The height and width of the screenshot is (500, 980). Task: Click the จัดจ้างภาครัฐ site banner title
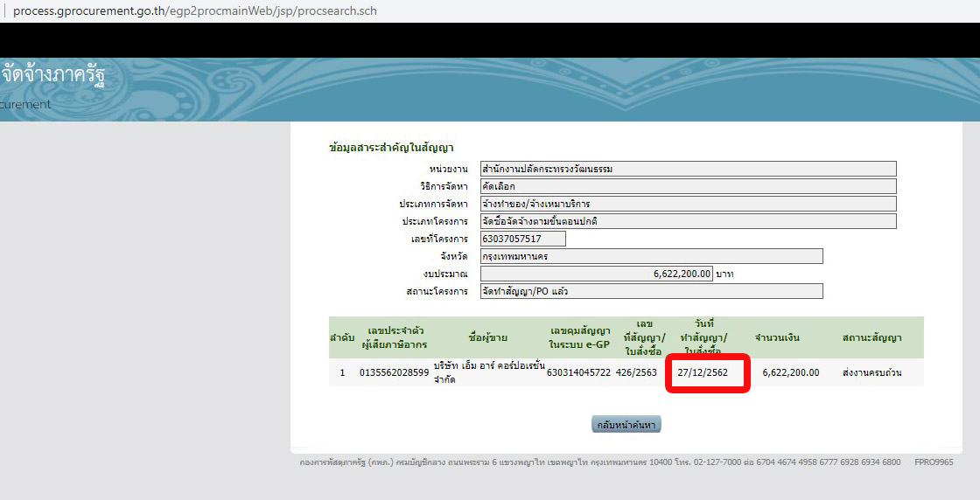(x=52, y=75)
